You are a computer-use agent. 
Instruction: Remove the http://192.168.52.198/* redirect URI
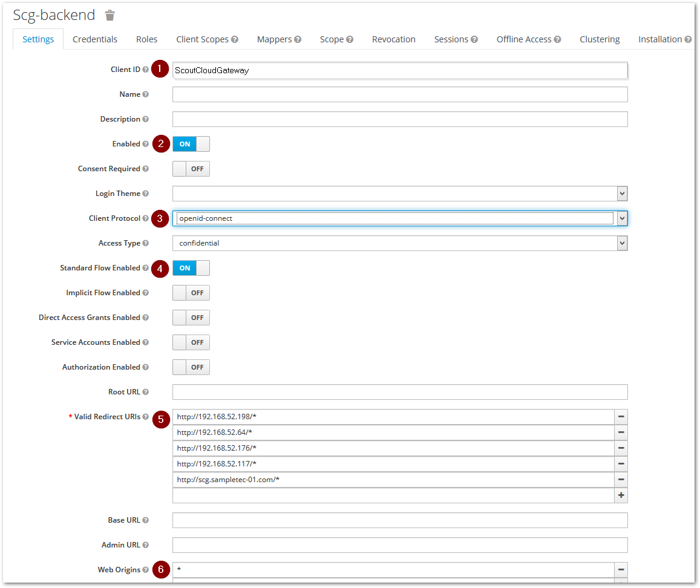point(621,417)
